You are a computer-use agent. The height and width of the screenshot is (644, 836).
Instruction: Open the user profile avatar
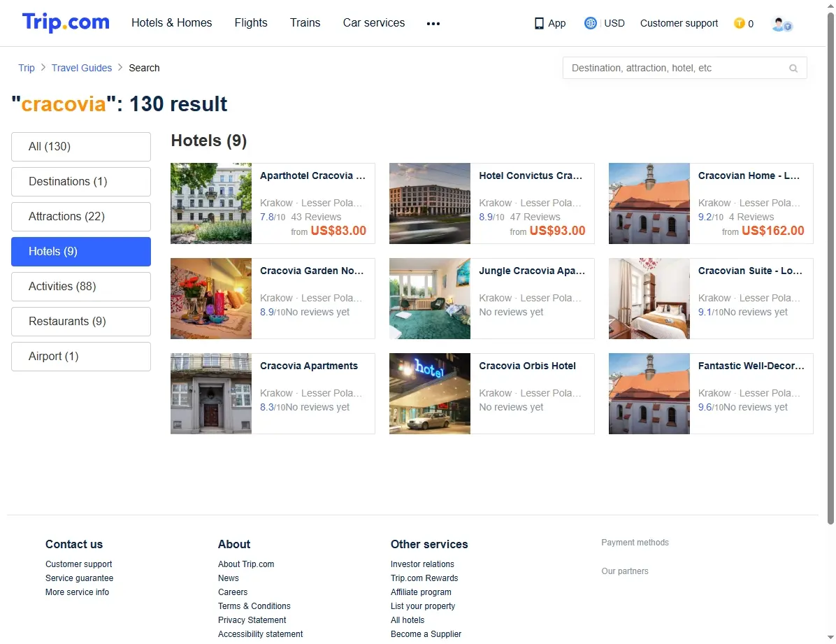click(x=781, y=24)
